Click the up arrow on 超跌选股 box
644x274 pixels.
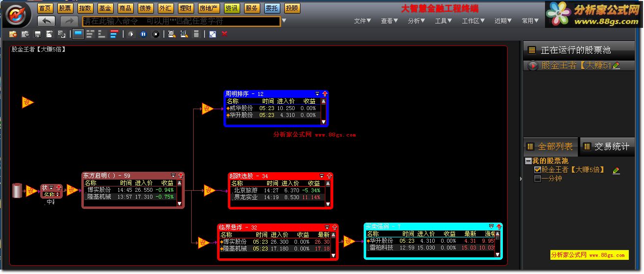[x=329, y=176]
